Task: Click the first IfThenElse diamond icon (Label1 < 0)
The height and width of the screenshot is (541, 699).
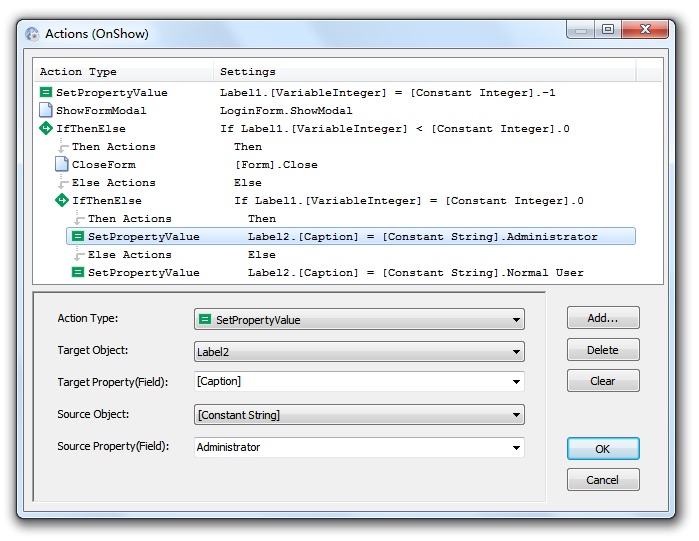Action: pos(45,128)
